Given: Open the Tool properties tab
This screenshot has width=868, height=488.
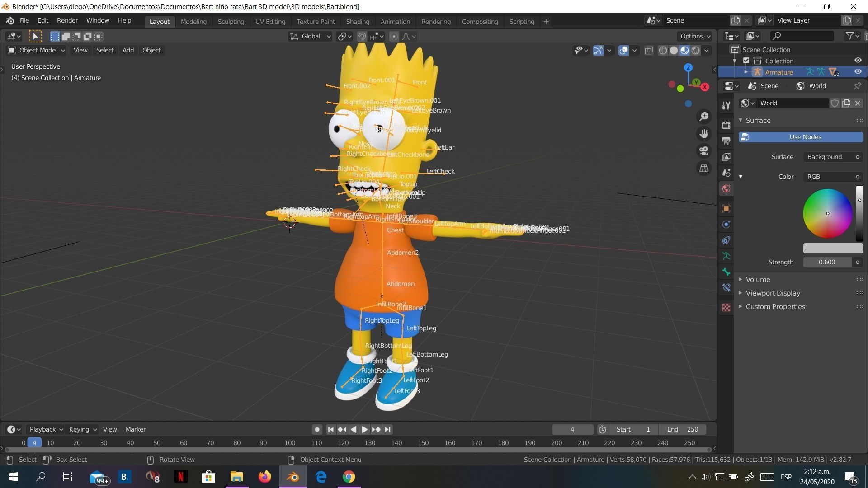Looking at the screenshot, I should coord(726,105).
